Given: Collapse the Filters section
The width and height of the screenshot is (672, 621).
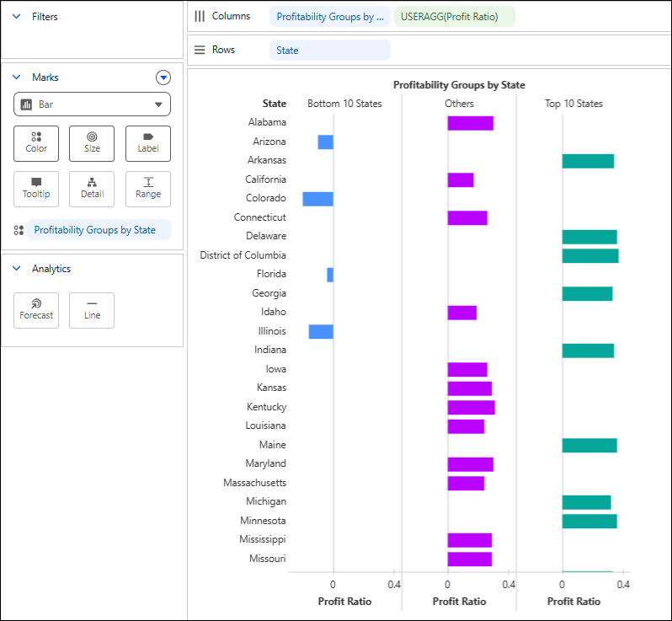Looking at the screenshot, I should click(17, 16).
